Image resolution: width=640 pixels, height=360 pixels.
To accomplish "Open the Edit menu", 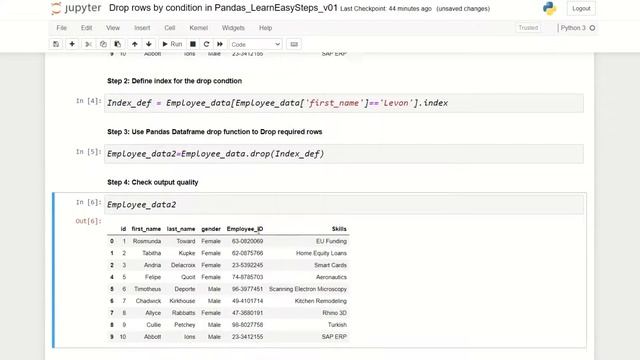I will coord(87,28).
